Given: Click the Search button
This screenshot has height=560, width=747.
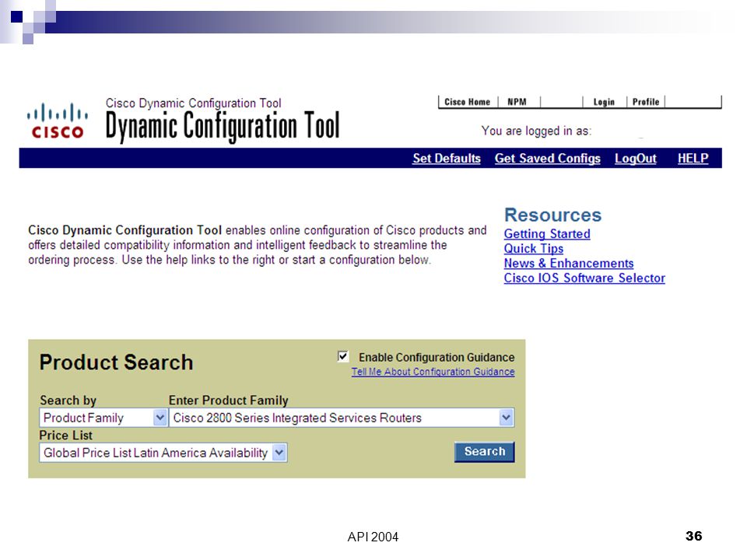Looking at the screenshot, I should pos(485,451).
